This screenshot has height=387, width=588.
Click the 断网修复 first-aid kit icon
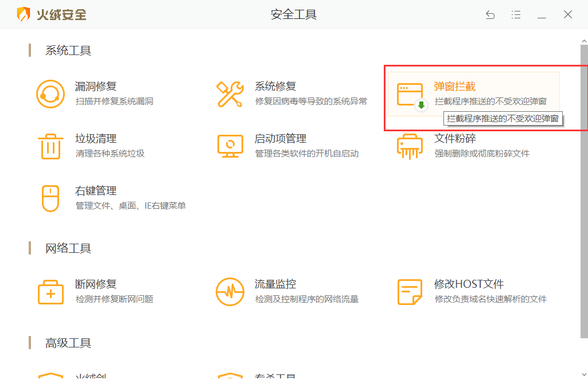pyautogui.click(x=50, y=292)
